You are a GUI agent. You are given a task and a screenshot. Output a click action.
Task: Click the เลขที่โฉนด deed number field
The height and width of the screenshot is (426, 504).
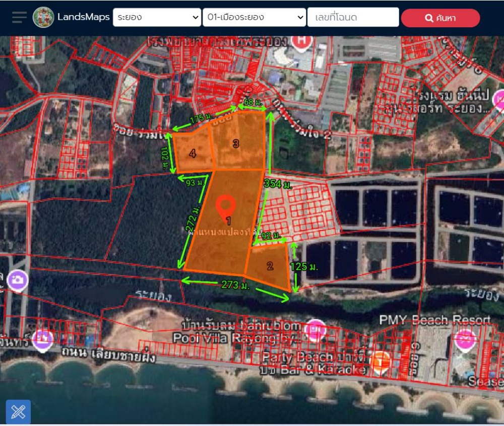[x=353, y=18]
